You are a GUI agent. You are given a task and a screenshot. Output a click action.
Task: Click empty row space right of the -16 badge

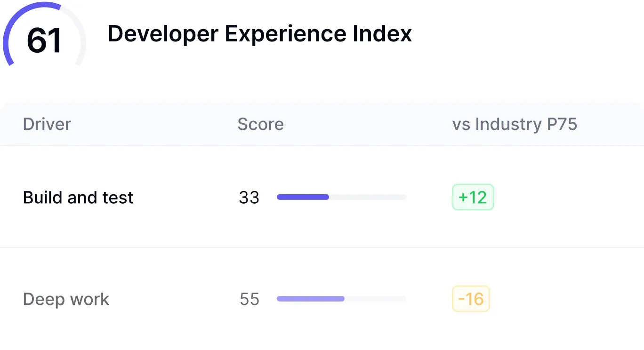565,299
